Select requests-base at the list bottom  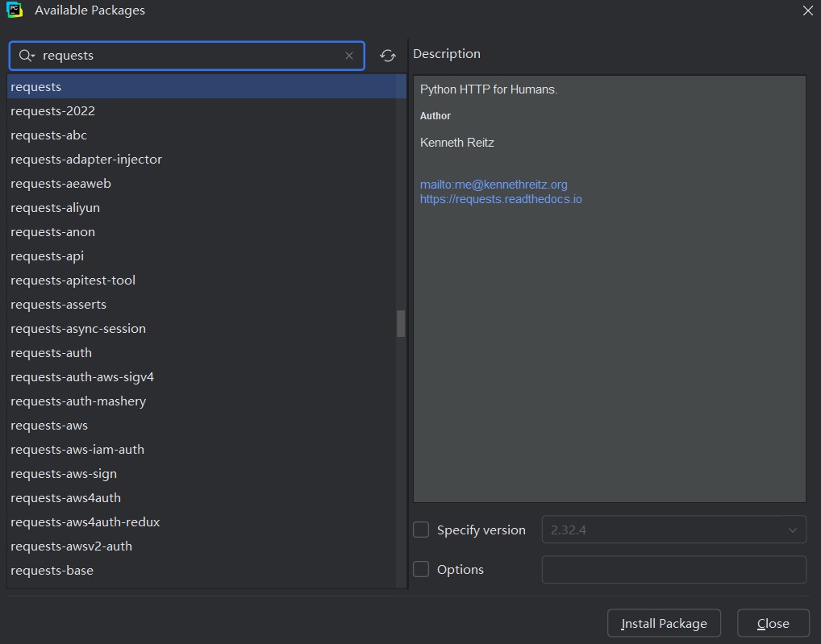tap(52, 571)
